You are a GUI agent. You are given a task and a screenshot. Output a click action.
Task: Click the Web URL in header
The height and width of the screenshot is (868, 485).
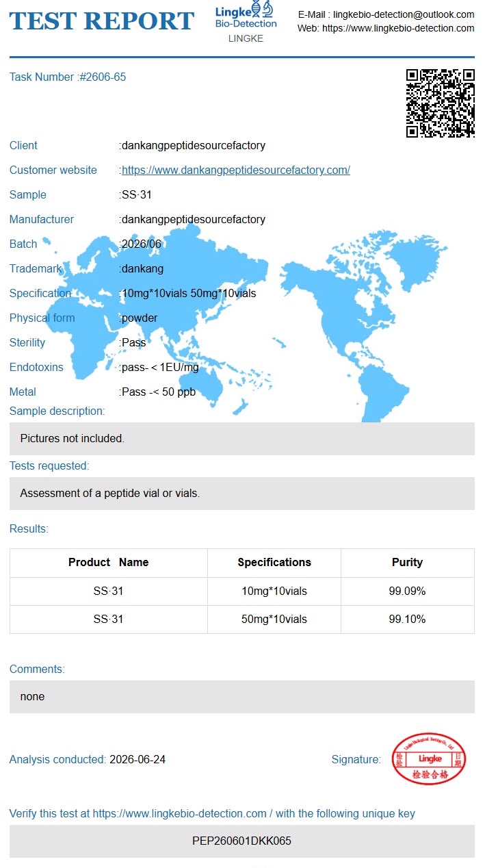pos(398,29)
